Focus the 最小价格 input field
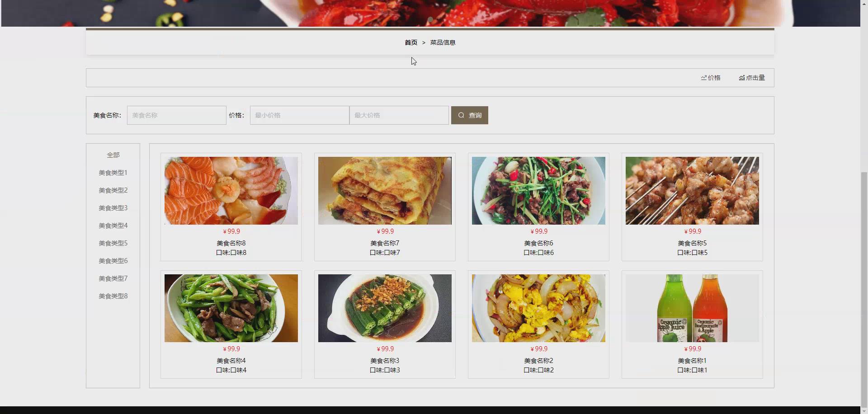Screen dimensions: 868x414 (300, 115)
